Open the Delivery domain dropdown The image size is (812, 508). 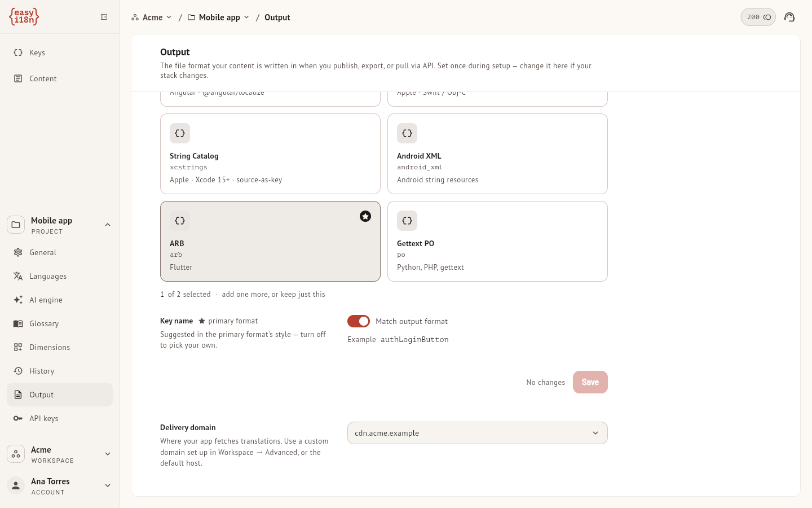(478, 433)
